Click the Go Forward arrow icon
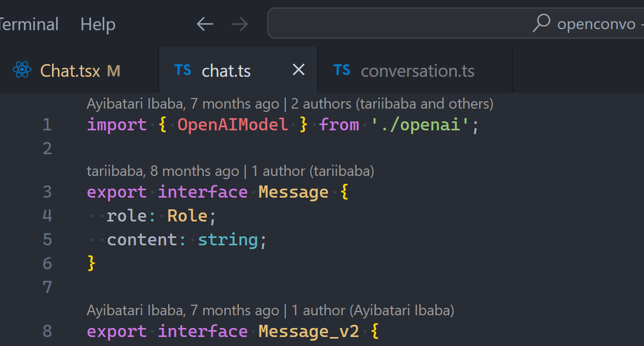 pos(240,24)
